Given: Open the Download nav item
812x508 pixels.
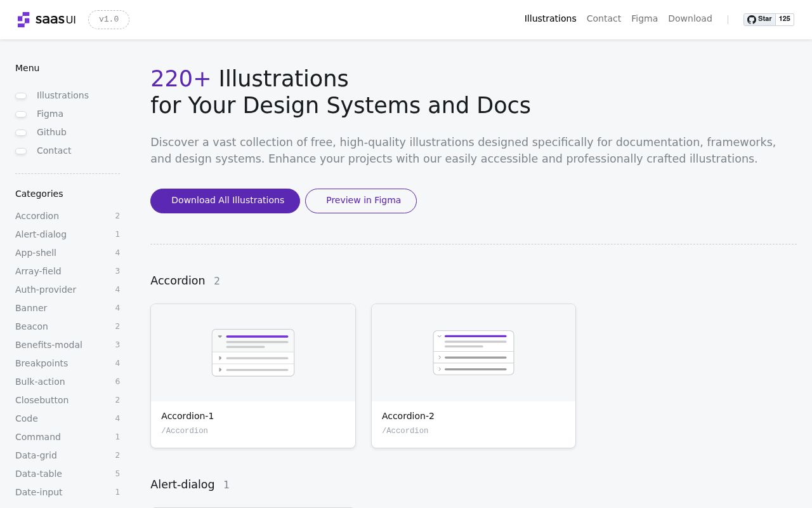Looking at the screenshot, I should [x=690, y=18].
